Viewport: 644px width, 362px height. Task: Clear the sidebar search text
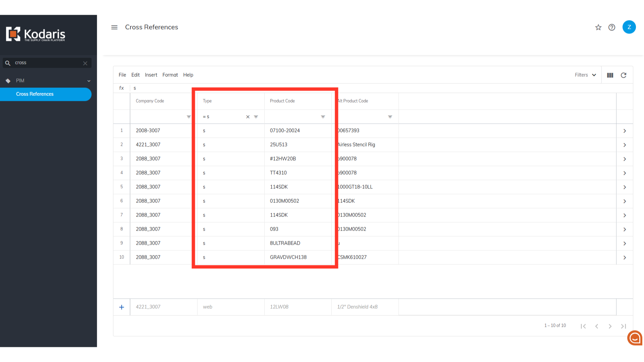pos(85,63)
